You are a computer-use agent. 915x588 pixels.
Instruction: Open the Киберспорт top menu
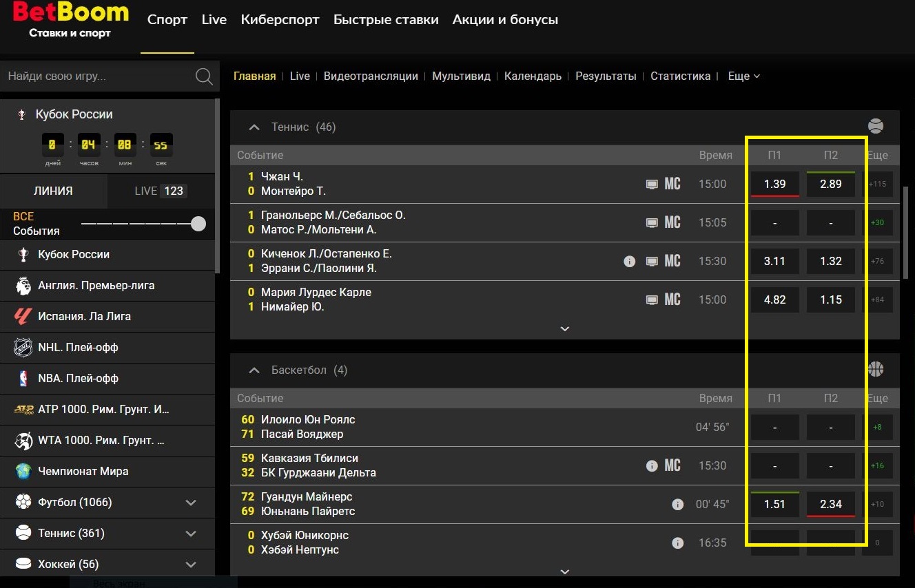[280, 20]
